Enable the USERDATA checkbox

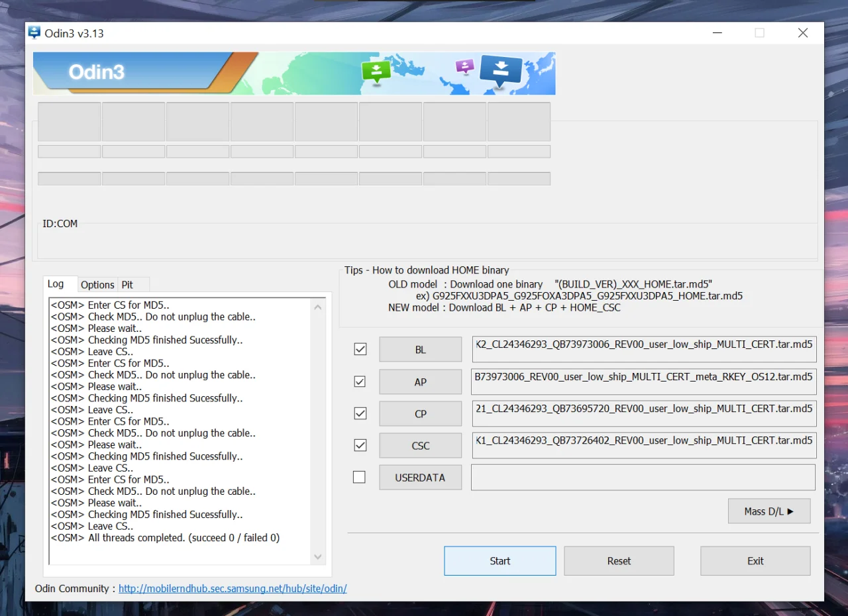pyautogui.click(x=359, y=477)
